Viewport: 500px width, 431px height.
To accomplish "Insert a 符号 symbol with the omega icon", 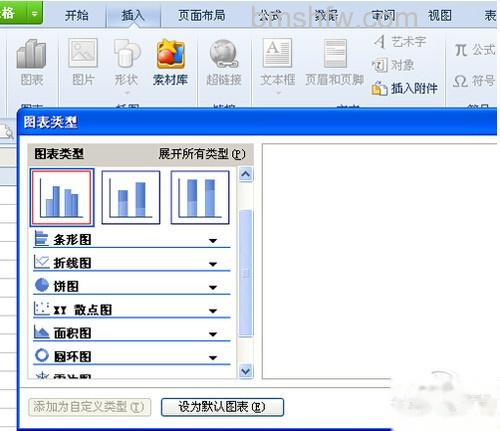I will tap(474, 81).
